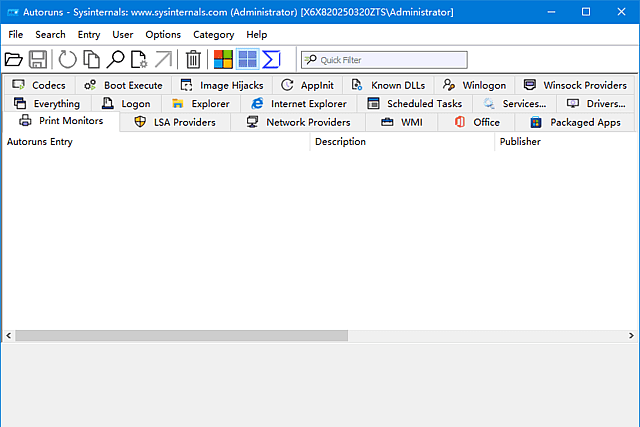Minimize the Autoruns window
This screenshot has width=640, height=427.
pos(551,12)
